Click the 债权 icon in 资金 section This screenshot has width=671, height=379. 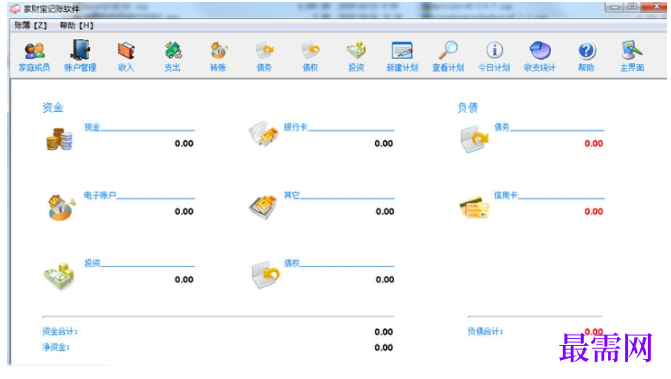point(265,275)
